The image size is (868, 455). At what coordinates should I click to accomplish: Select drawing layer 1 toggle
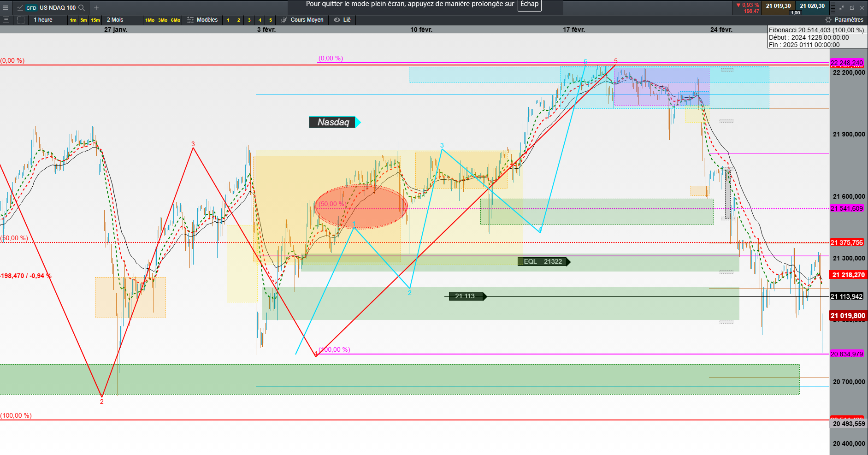[x=228, y=20]
